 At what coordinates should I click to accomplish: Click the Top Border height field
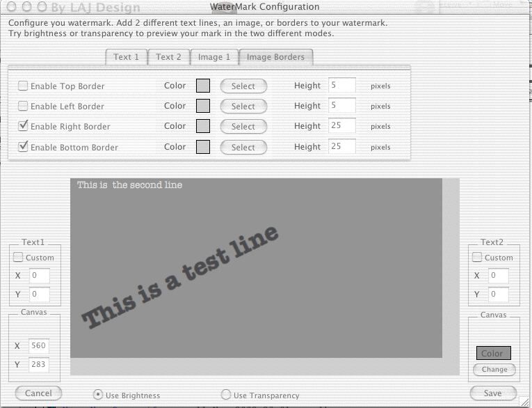pyautogui.click(x=341, y=86)
